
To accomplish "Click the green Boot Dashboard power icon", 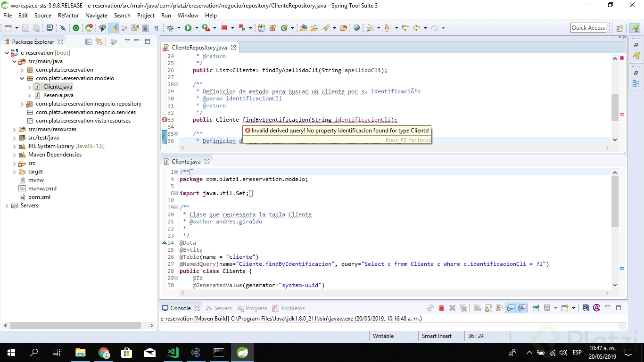I will pos(76,28).
